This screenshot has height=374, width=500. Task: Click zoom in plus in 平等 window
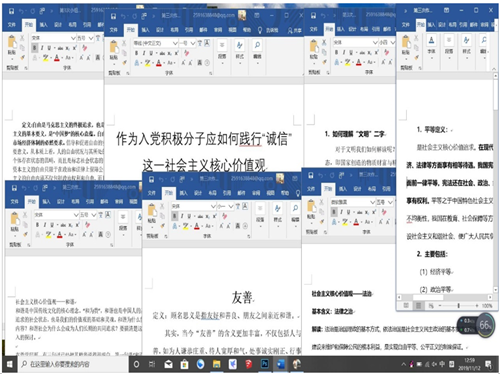(x=477, y=305)
